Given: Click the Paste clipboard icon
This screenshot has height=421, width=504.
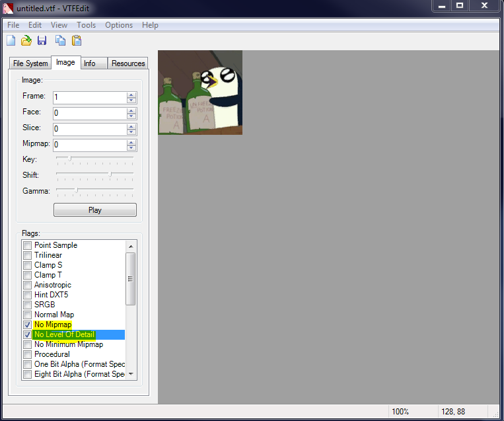Looking at the screenshot, I should click(77, 40).
